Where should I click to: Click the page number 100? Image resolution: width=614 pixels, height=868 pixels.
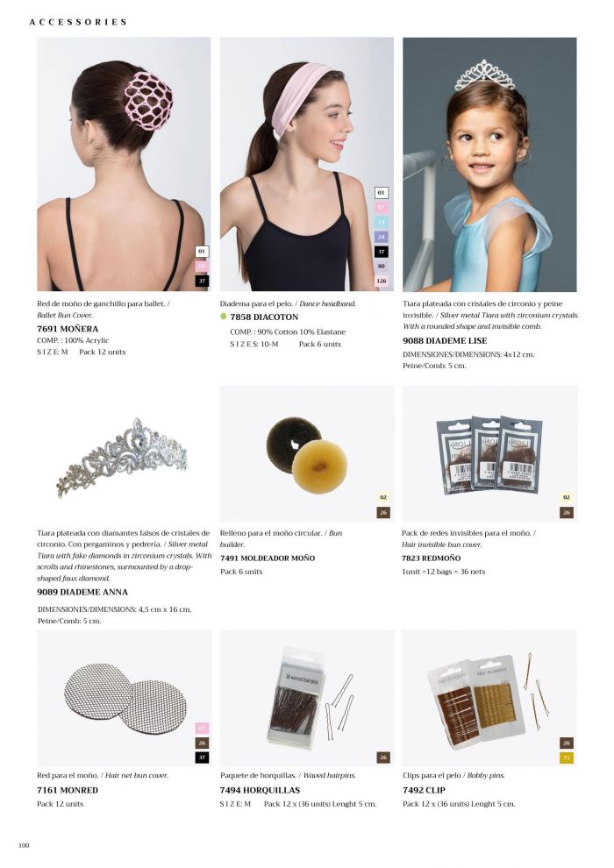[x=24, y=845]
